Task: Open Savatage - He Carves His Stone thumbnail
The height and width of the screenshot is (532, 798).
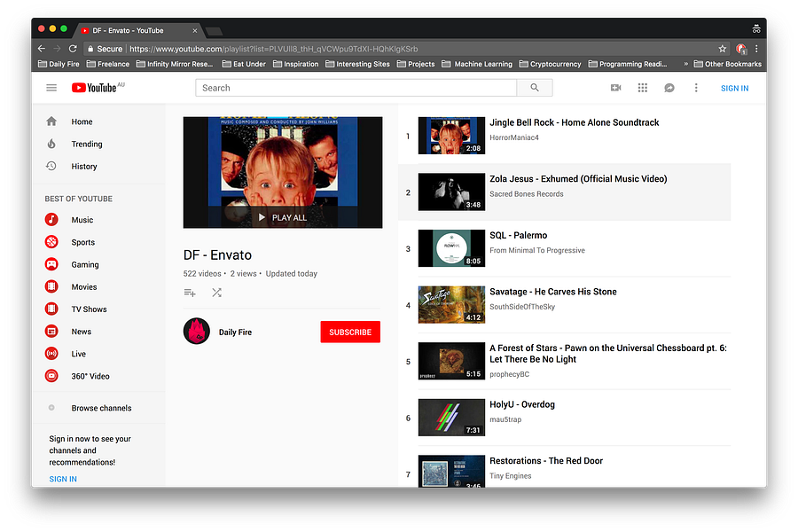Action: click(x=451, y=304)
